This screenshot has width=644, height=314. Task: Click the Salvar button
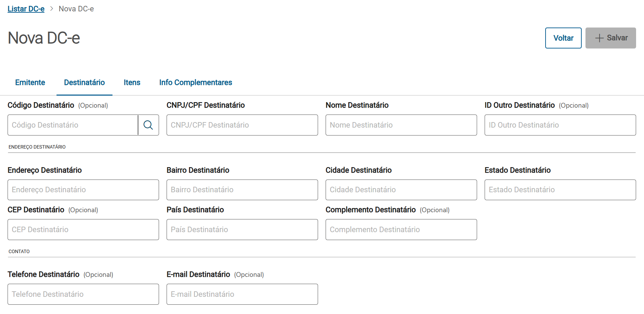click(x=610, y=38)
